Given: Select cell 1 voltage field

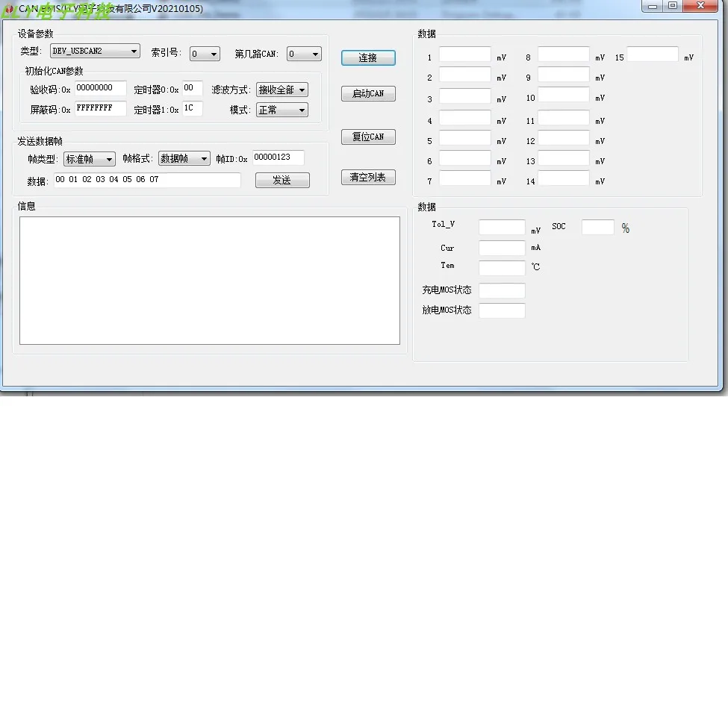Looking at the screenshot, I should tap(464, 54).
